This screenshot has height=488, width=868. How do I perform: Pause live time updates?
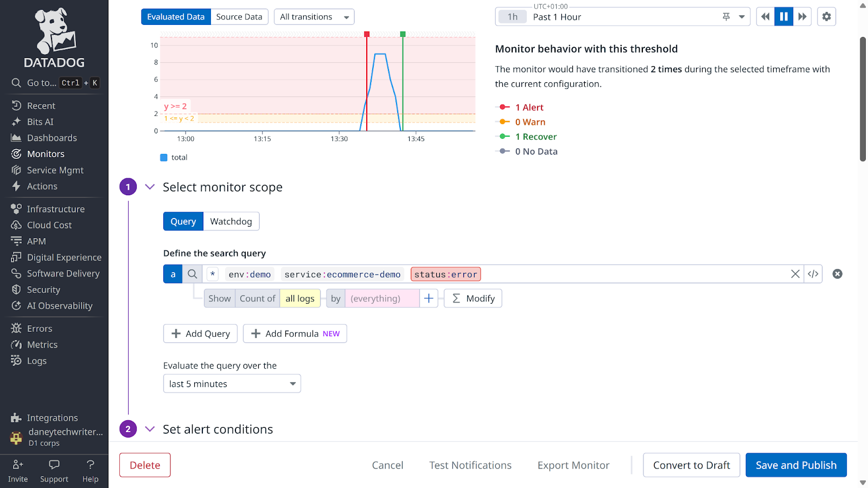click(x=784, y=16)
